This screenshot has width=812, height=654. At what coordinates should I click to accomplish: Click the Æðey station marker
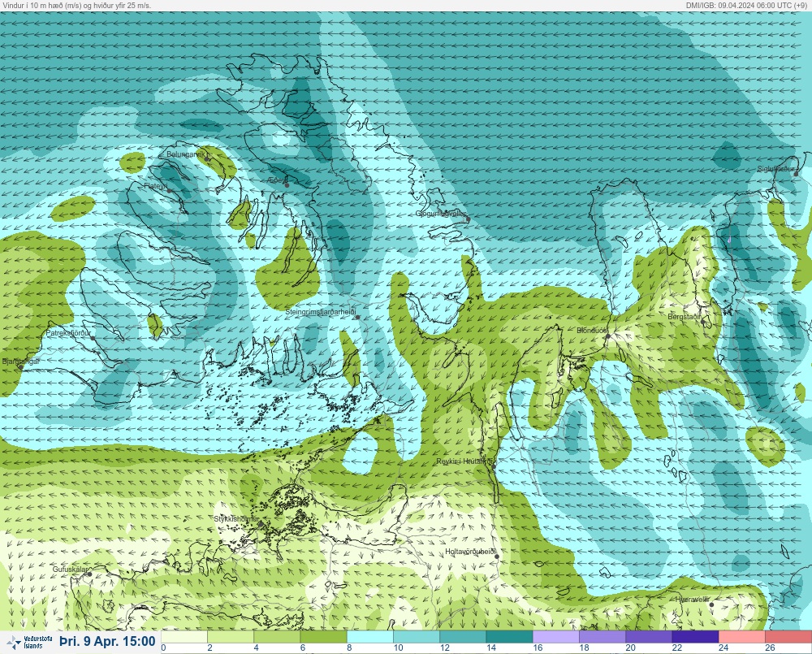pos(287,185)
